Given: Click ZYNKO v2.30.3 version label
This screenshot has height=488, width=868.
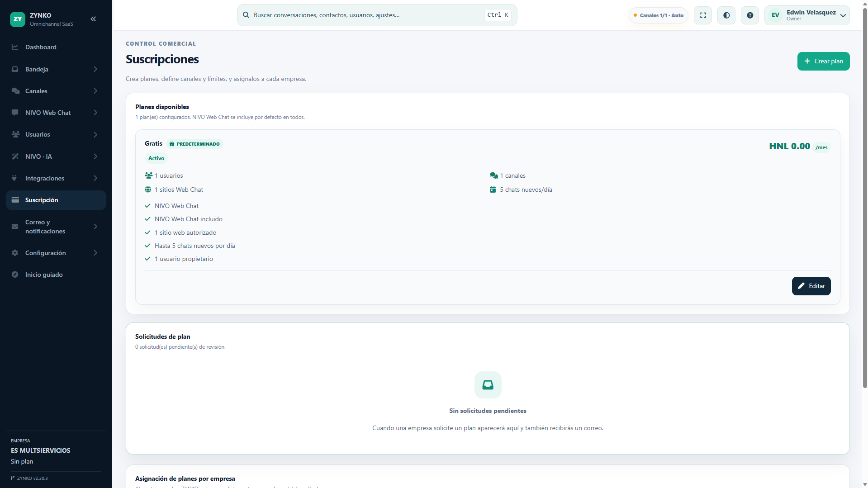Looking at the screenshot, I should pos(32,478).
